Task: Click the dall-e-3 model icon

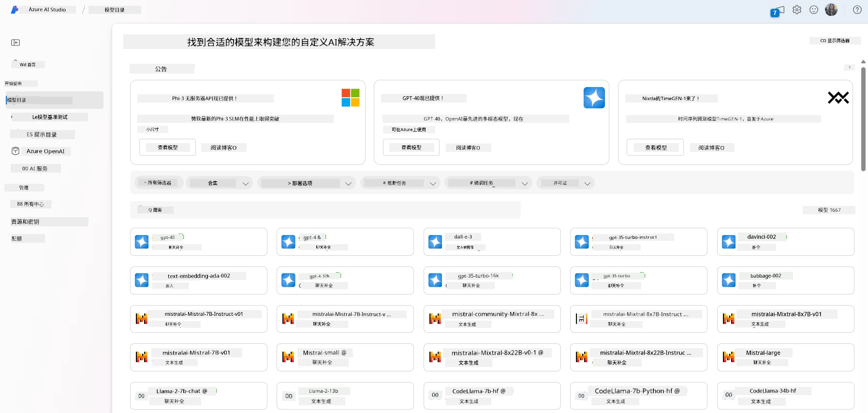Action: (x=435, y=242)
